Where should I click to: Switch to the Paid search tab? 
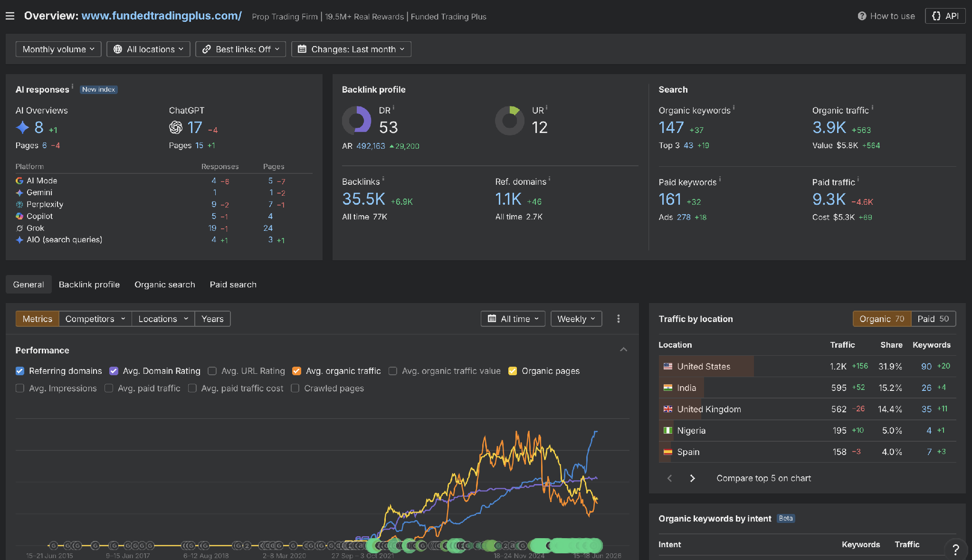[x=233, y=285]
